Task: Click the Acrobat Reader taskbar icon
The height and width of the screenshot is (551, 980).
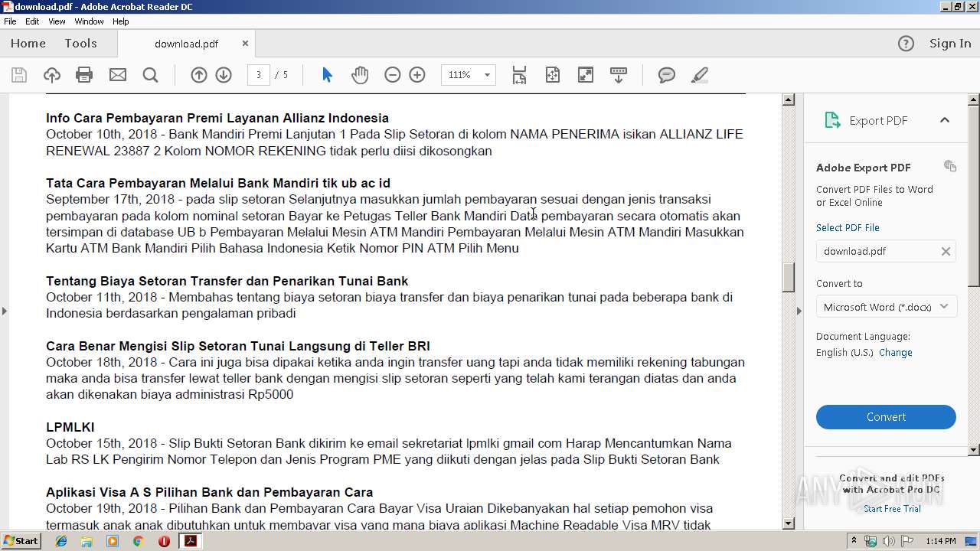Action: (190, 541)
